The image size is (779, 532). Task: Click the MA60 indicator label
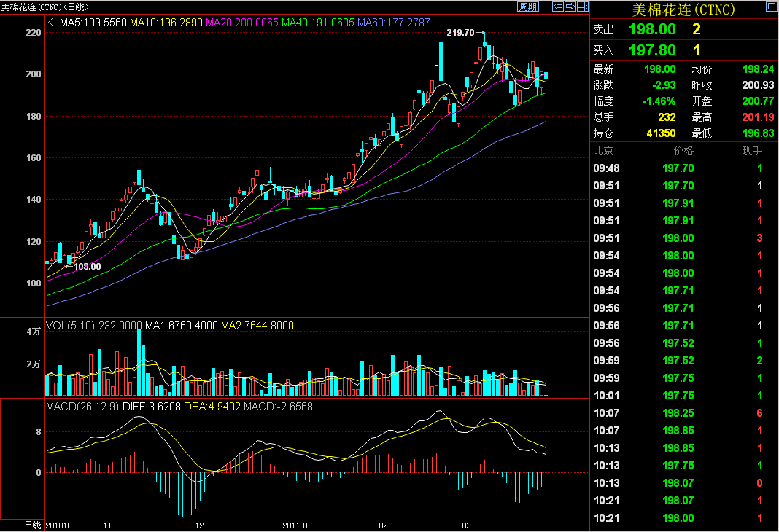(393, 23)
